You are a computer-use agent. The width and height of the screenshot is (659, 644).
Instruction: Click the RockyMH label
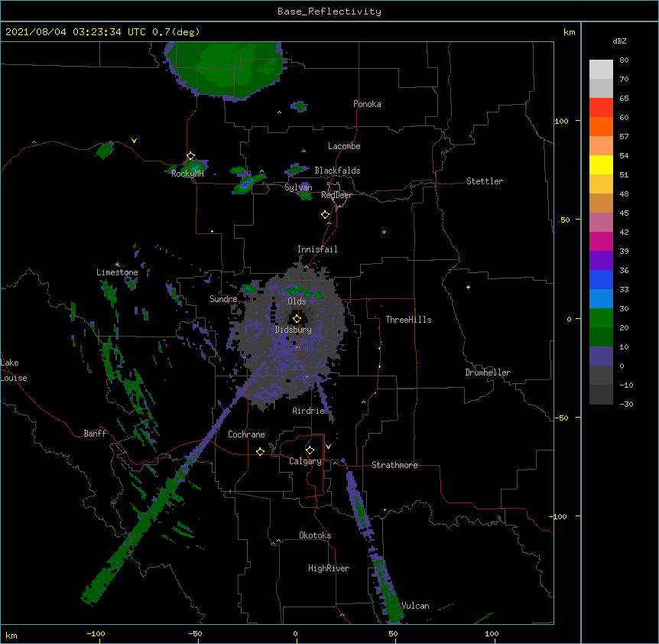point(187,174)
